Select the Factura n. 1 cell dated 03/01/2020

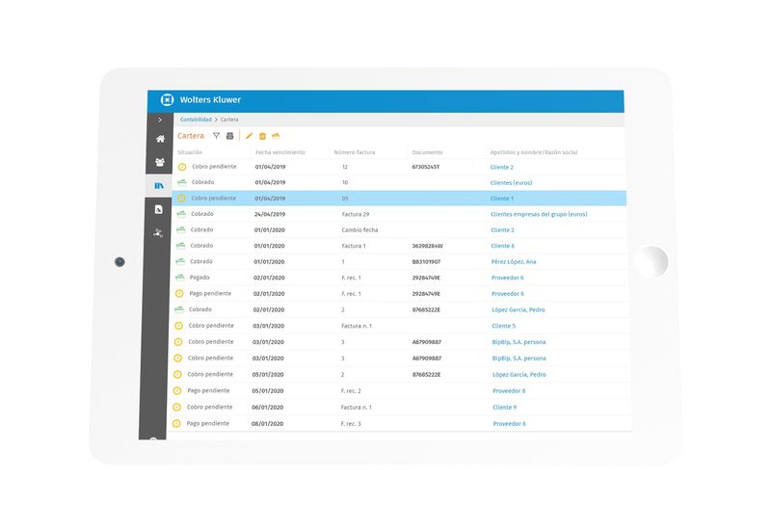pyautogui.click(x=357, y=326)
